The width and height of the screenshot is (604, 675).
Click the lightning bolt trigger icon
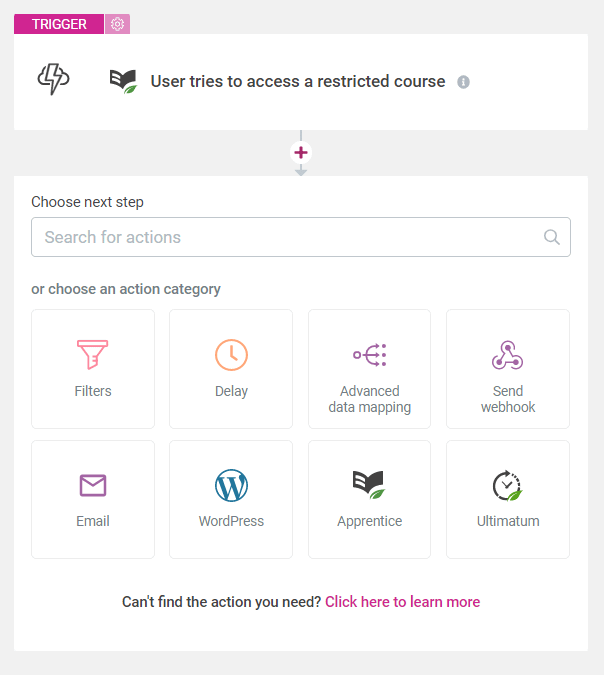click(x=53, y=80)
